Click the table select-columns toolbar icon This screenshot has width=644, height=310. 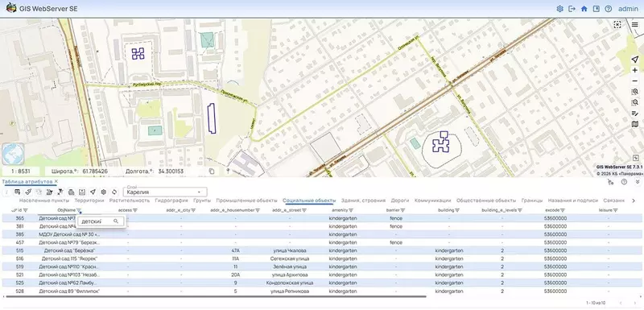18,192
